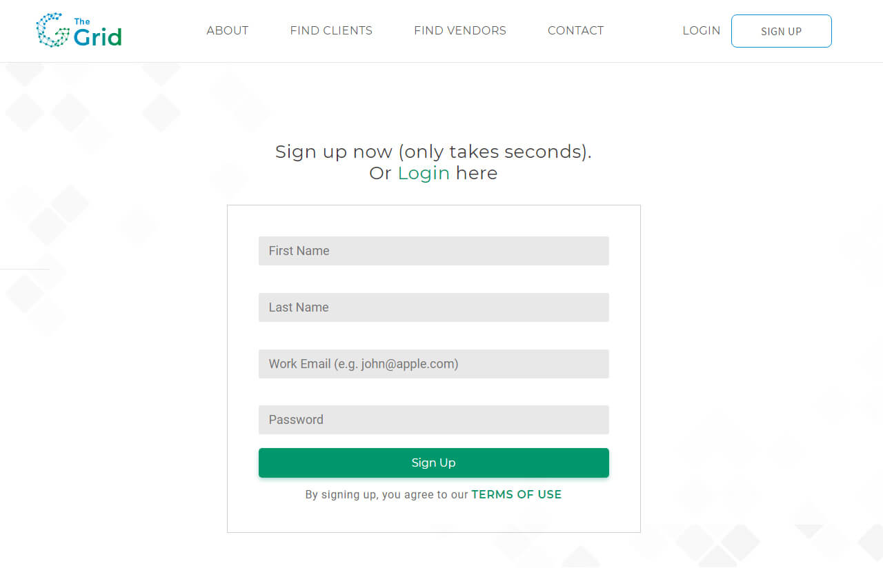883x588 pixels.
Task: Focus the First Name field
Action: (x=433, y=251)
